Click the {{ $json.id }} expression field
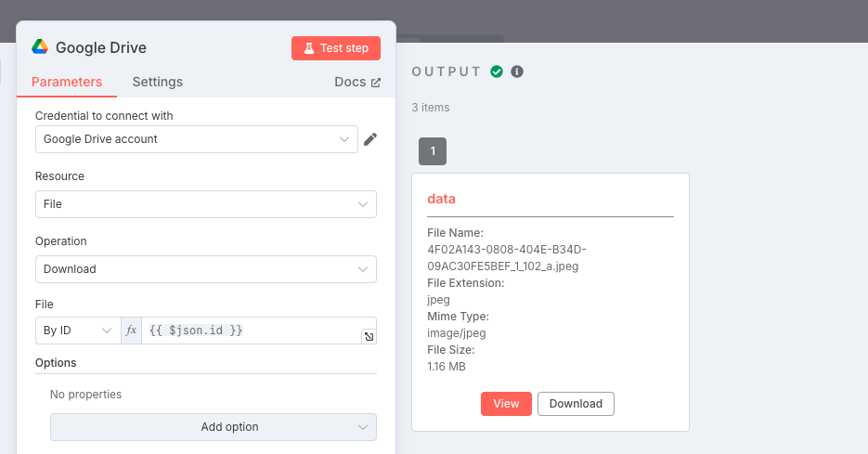 (252, 331)
